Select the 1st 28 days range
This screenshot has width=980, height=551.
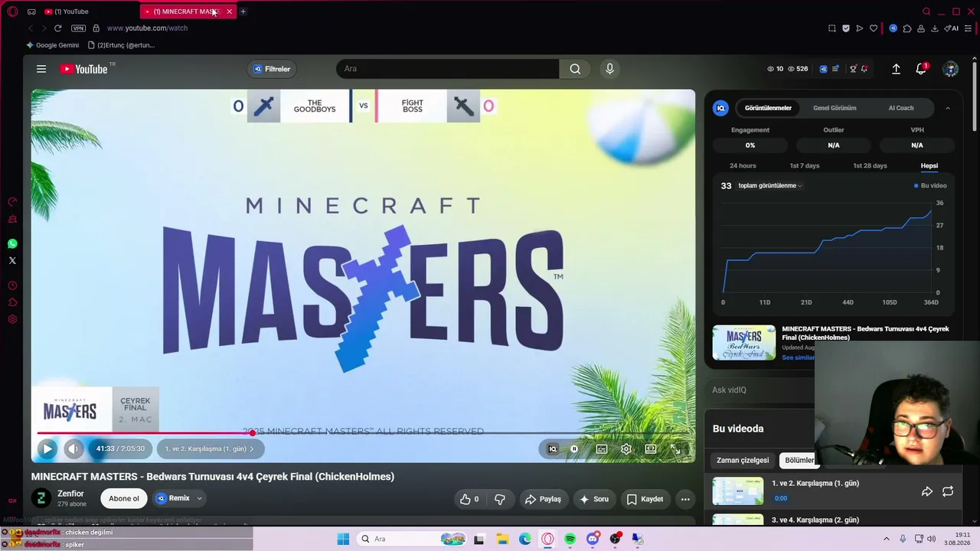870,165
